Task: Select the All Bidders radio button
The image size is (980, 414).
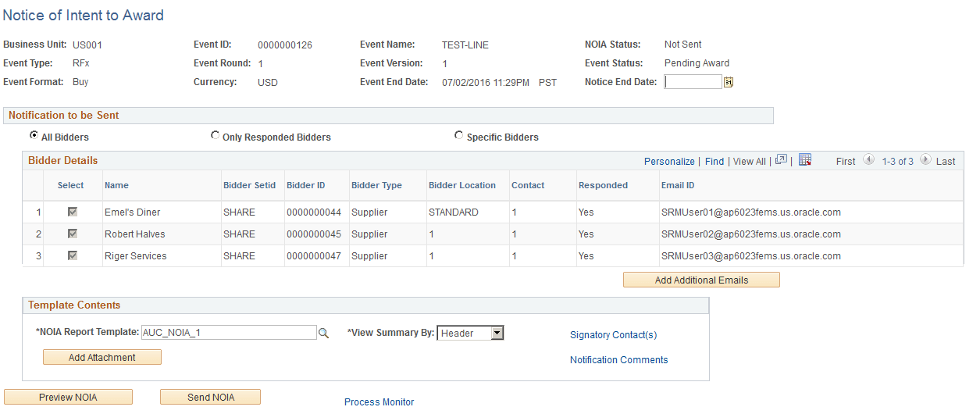Action: tap(34, 136)
